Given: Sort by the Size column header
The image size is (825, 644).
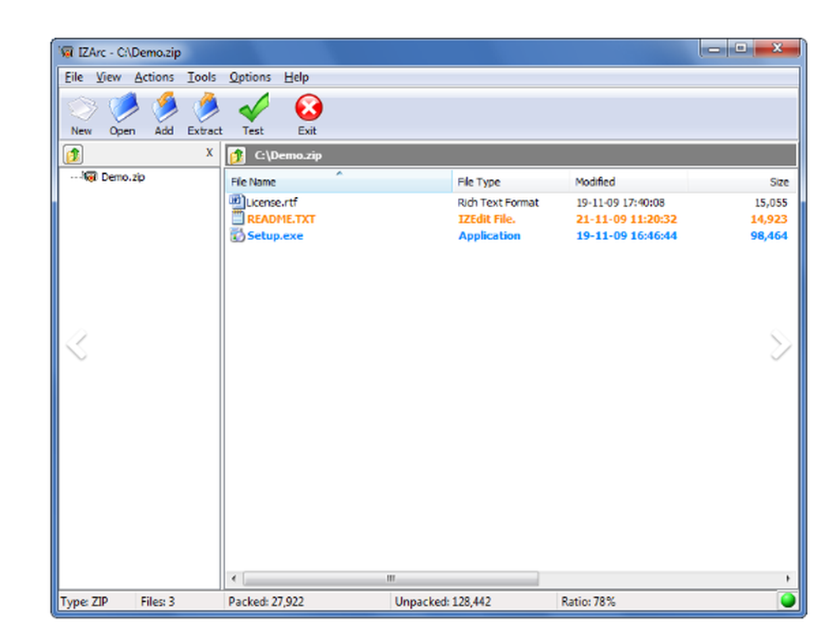Looking at the screenshot, I should [742, 182].
